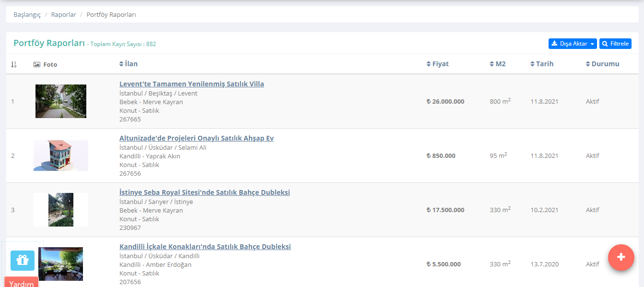Click the Filtrele button

(615, 44)
